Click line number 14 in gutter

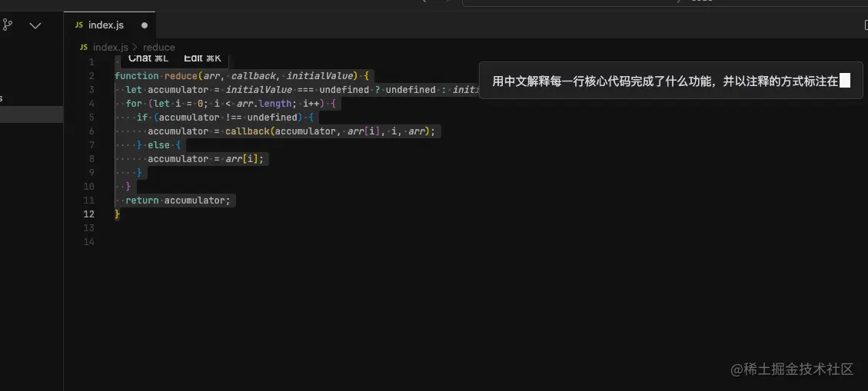88,242
